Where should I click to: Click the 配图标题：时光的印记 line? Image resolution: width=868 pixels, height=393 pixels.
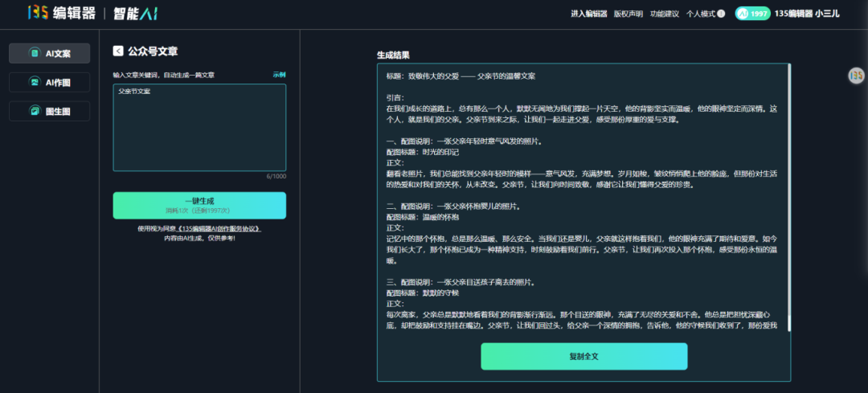click(423, 152)
